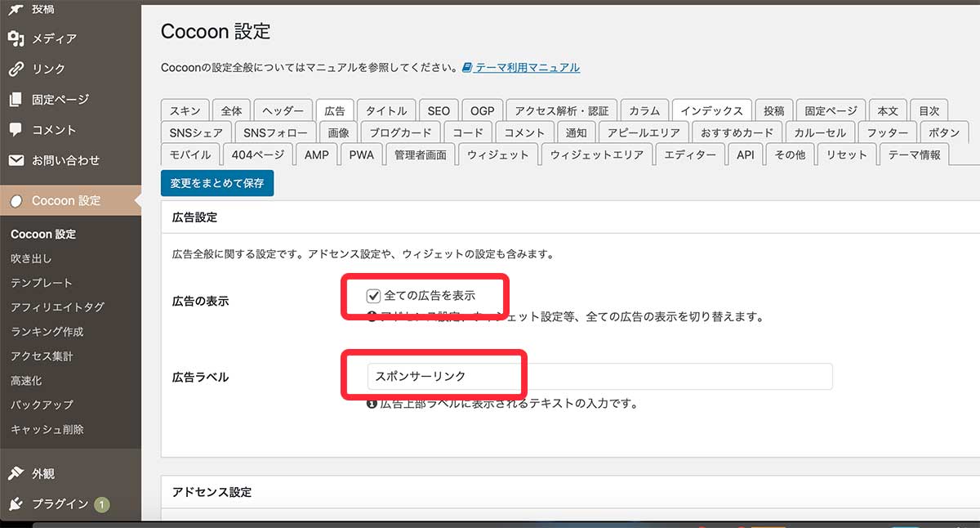
Task: Open アクセス集計 submenu item
Action: coord(42,356)
